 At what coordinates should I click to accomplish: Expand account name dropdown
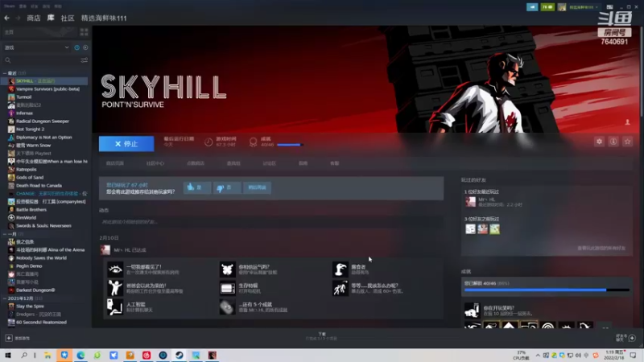(583, 7)
